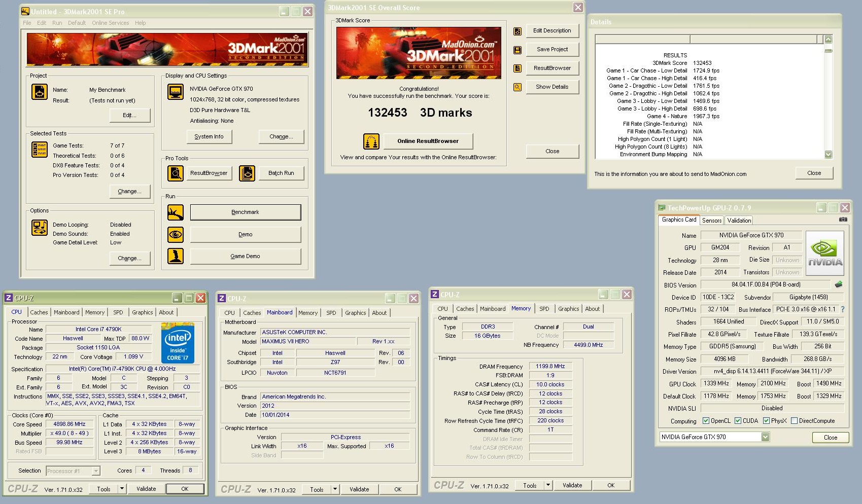Click the Intel Core i7 logo in CPU-Z
Viewport: 862px width, 504px height.
tap(178, 343)
